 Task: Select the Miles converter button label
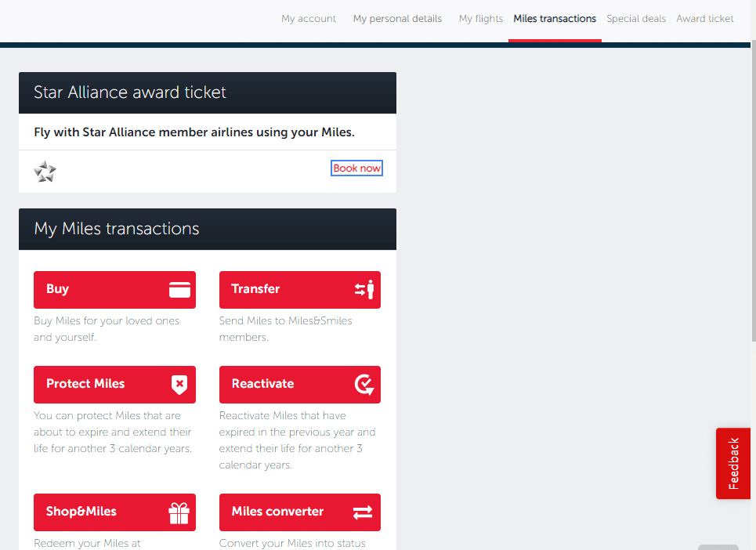(x=277, y=512)
